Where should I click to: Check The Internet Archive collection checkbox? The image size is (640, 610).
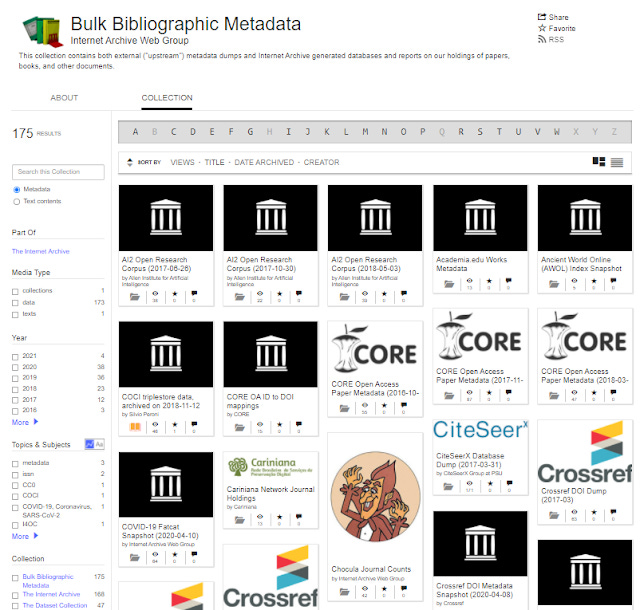[x=16, y=595]
